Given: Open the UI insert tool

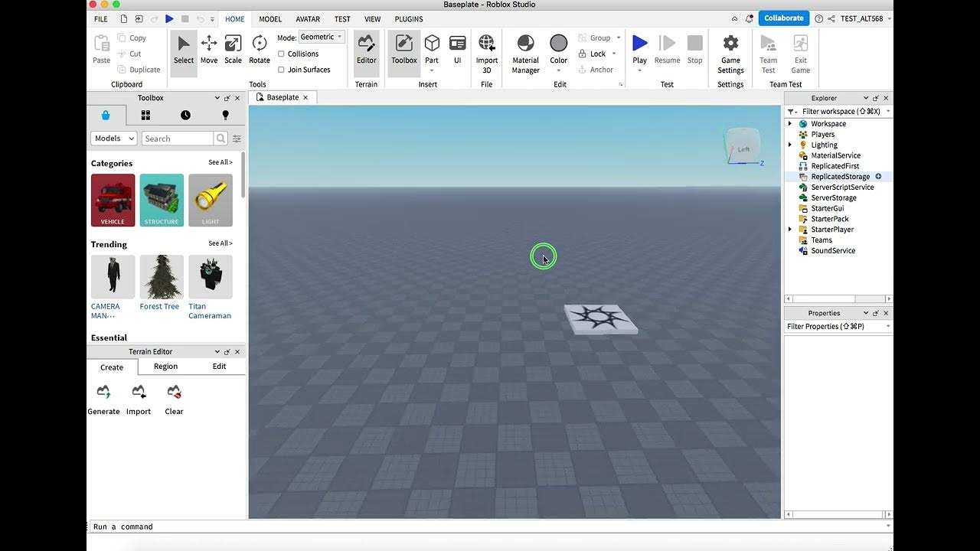Looking at the screenshot, I should coord(458,50).
